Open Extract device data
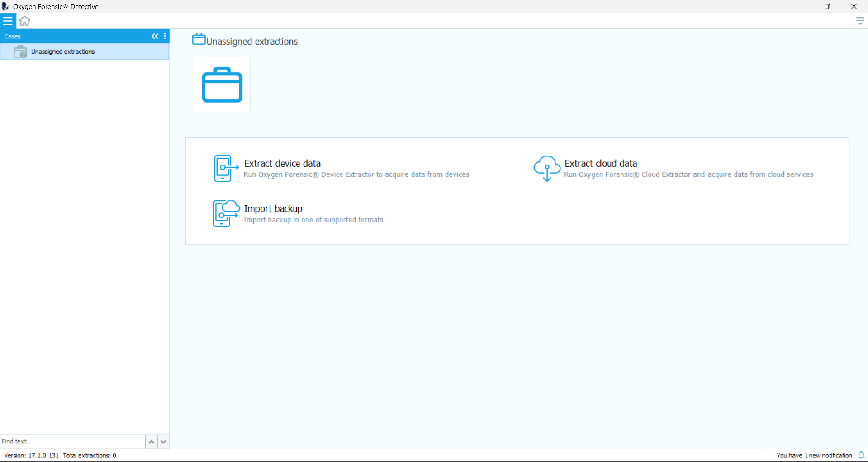This screenshot has height=462, width=868. pos(282,163)
